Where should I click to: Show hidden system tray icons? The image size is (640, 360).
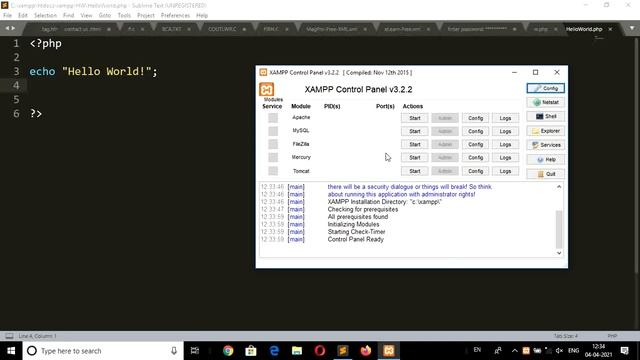pos(515,351)
